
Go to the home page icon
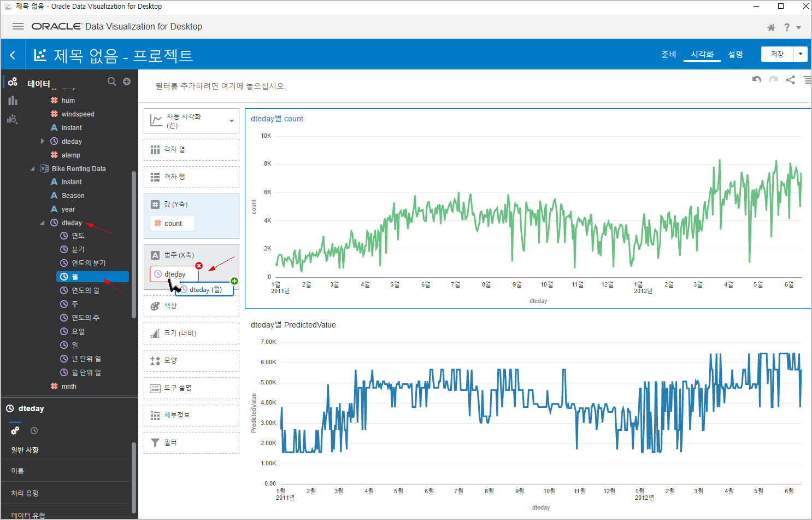pos(771,27)
